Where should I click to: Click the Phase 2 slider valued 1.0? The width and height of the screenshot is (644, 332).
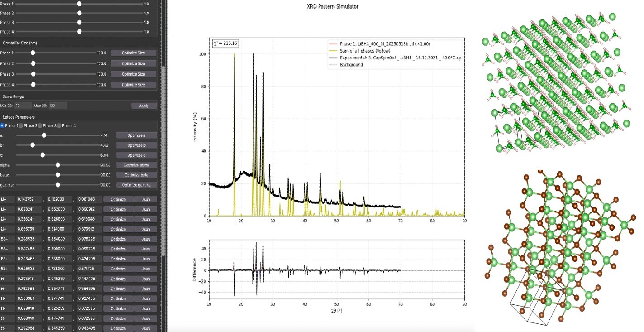[x=79, y=13]
